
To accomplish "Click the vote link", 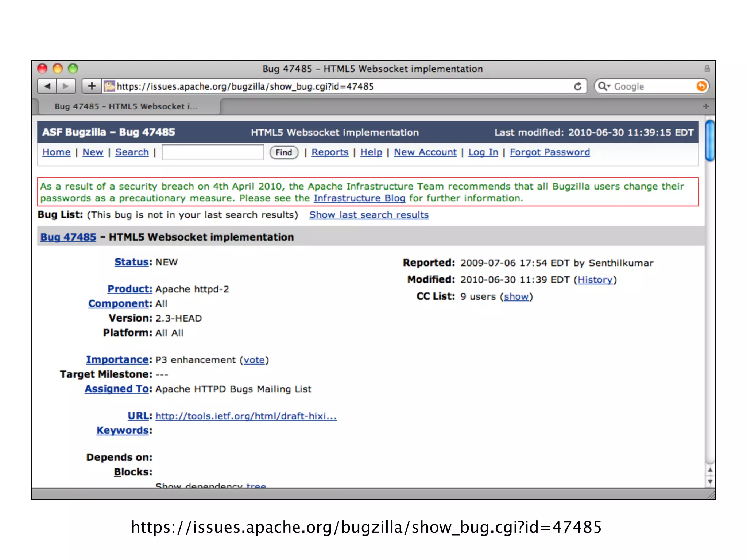I will coord(254,360).
